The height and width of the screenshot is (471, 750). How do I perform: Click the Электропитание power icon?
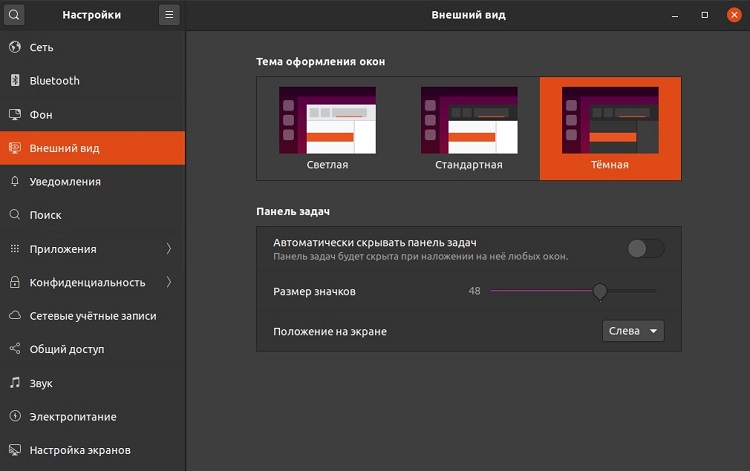15,417
